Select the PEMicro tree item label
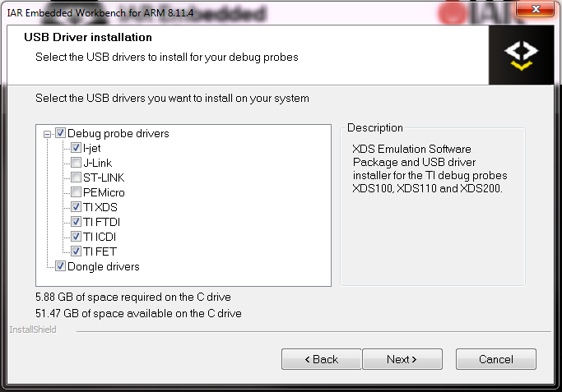 click(105, 192)
